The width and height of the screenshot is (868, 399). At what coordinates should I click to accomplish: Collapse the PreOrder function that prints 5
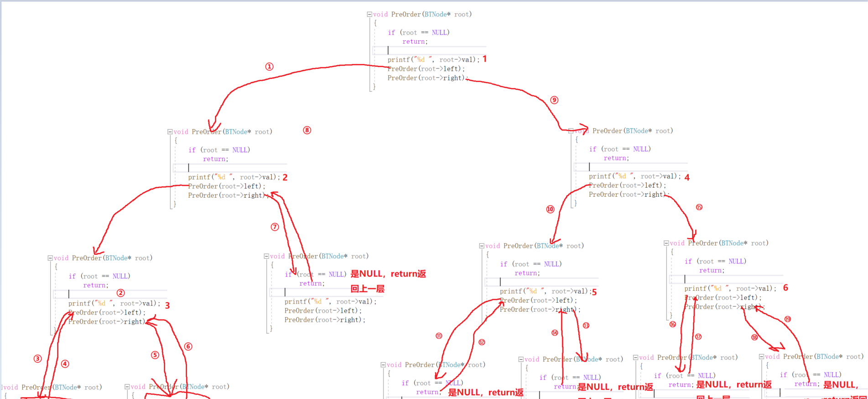pyautogui.click(x=482, y=246)
